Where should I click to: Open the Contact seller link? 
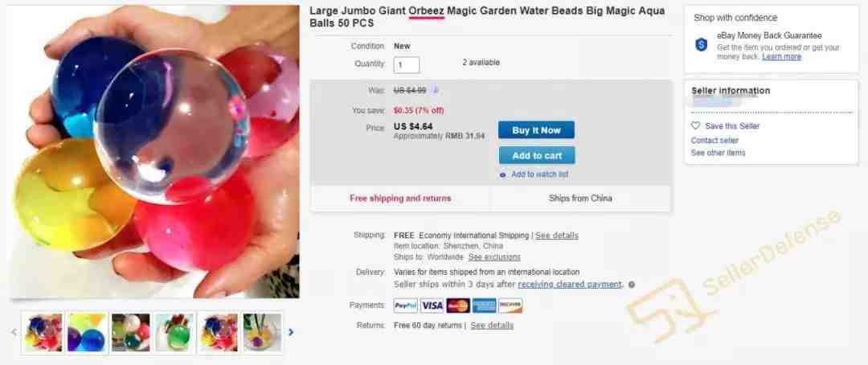[714, 140]
